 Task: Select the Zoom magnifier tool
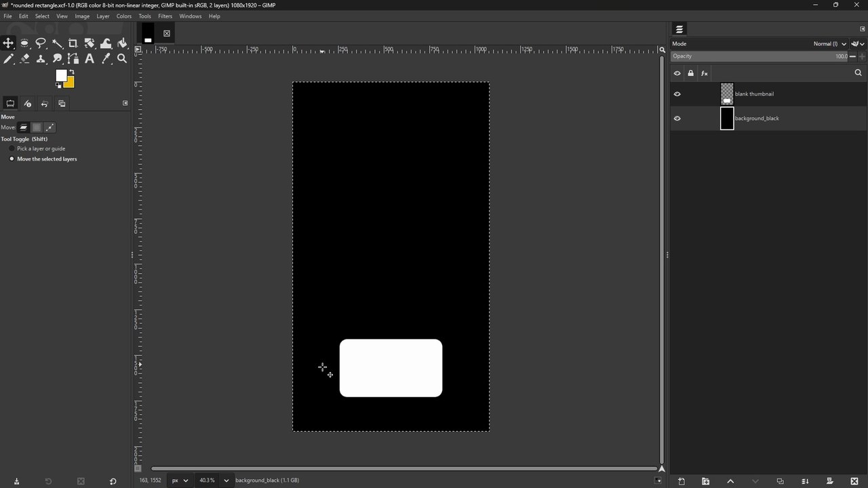tap(122, 59)
